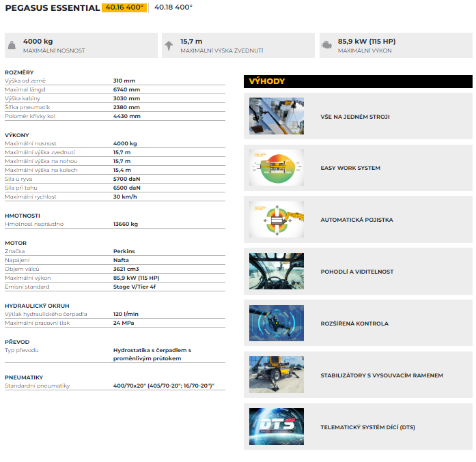This screenshot has width=476, height=462.
Task: Select the 3030 mm value
Action: 126,98
